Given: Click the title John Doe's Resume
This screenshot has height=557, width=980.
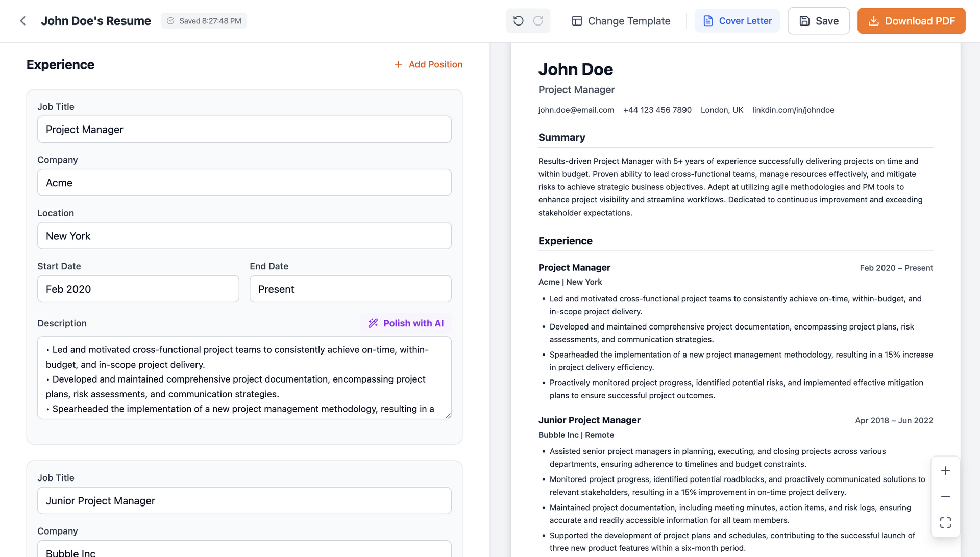Looking at the screenshot, I should 96,20.
